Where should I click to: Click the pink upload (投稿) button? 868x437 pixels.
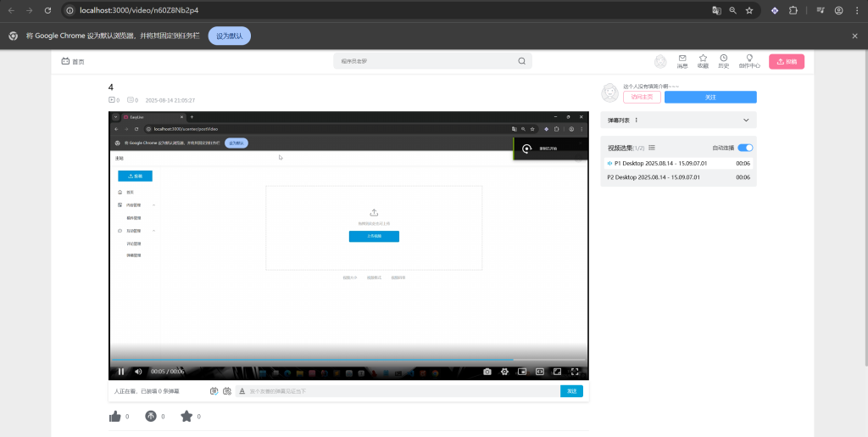click(786, 62)
